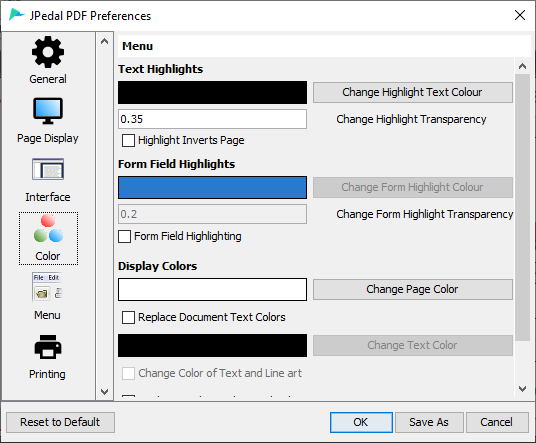The width and height of the screenshot is (536, 443).
Task: Click the settings panel vertical scrollbar
Action: point(522,207)
